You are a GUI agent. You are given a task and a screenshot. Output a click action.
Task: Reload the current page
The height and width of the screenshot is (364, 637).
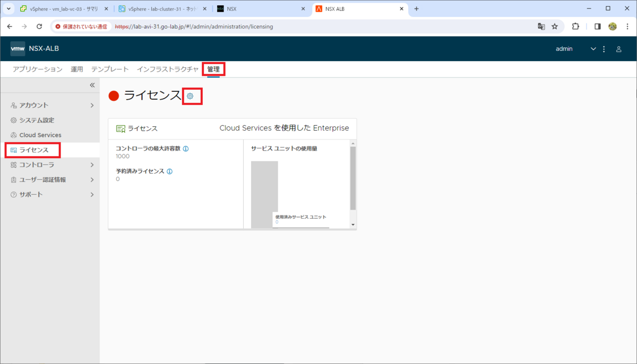[x=39, y=26]
